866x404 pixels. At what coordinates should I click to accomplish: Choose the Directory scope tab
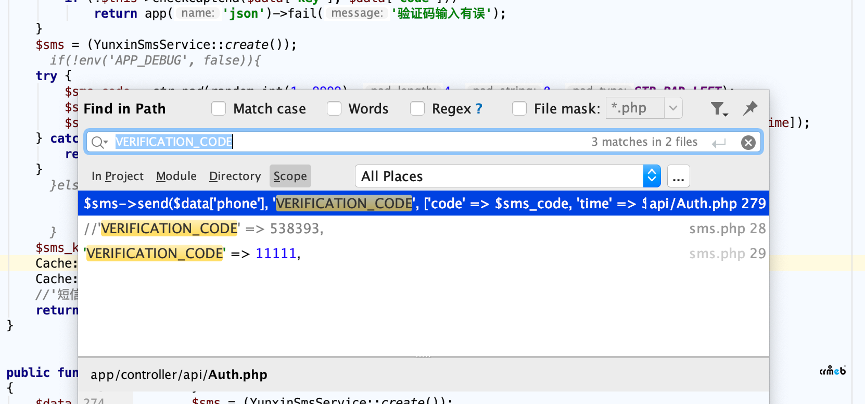[235, 176]
